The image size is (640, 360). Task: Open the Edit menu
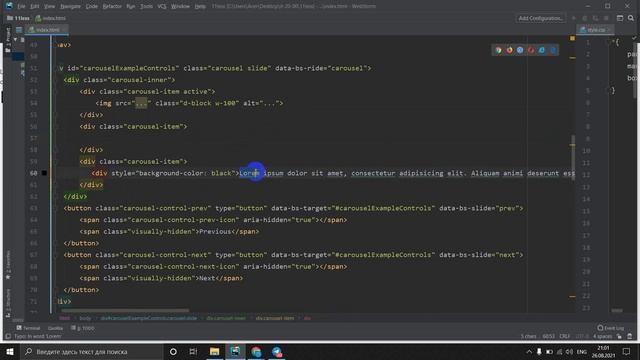(35, 7)
